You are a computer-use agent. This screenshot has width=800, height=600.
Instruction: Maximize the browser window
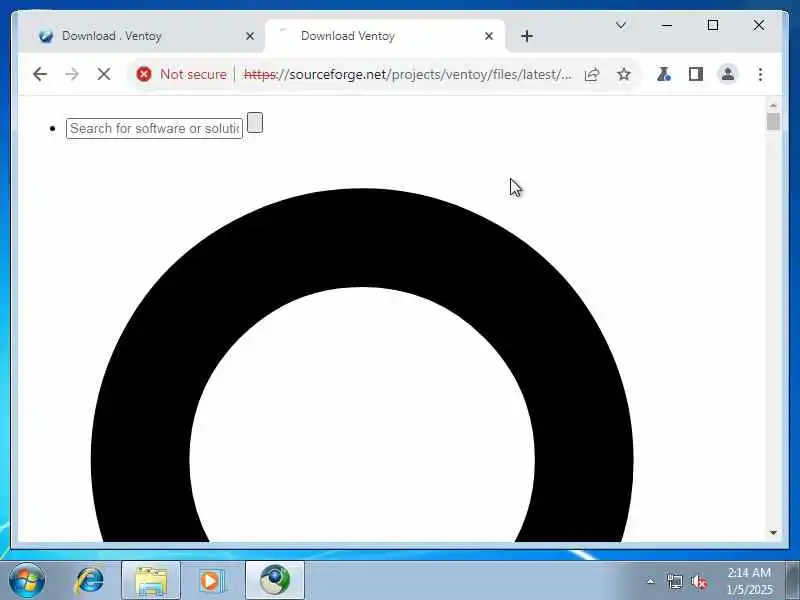click(713, 25)
